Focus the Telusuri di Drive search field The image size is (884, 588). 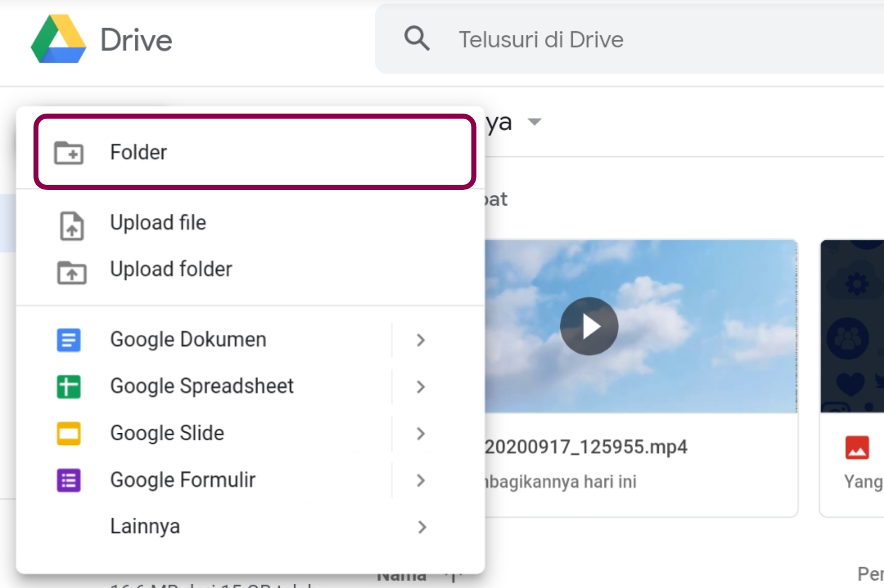[x=629, y=39]
